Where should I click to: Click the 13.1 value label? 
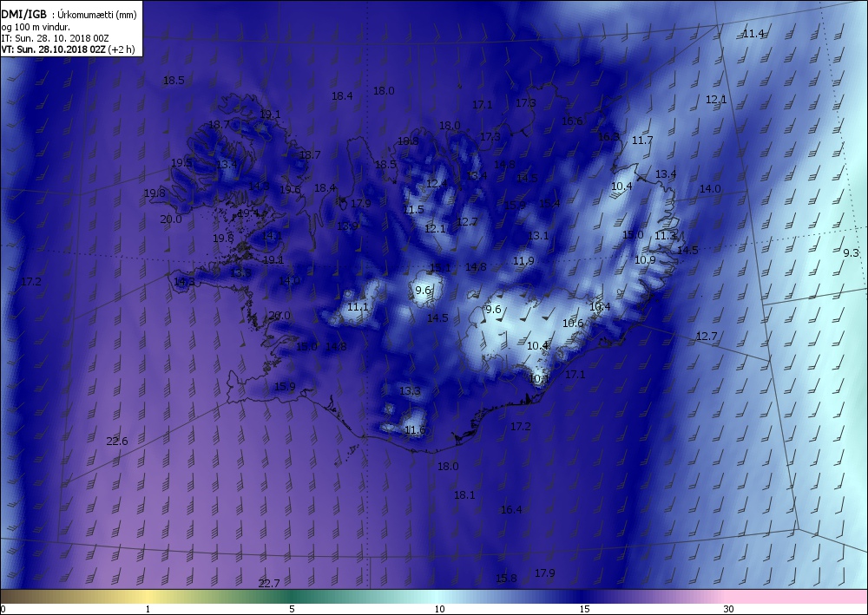pos(538,236)
